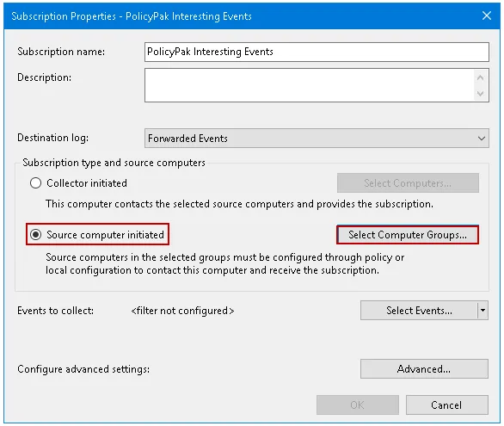Screen dimensions: 504x426
Task: Select the Collector initiated radio button
Action: click(35, 183)
